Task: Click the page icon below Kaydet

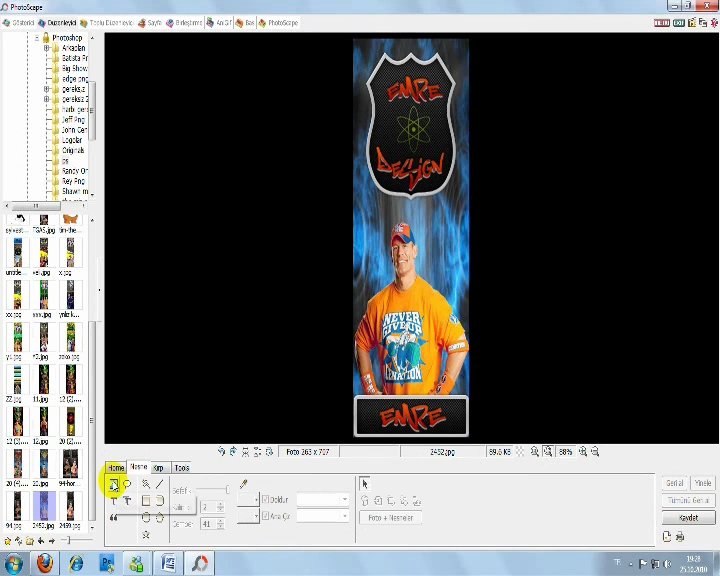Action: coord(667,536)
